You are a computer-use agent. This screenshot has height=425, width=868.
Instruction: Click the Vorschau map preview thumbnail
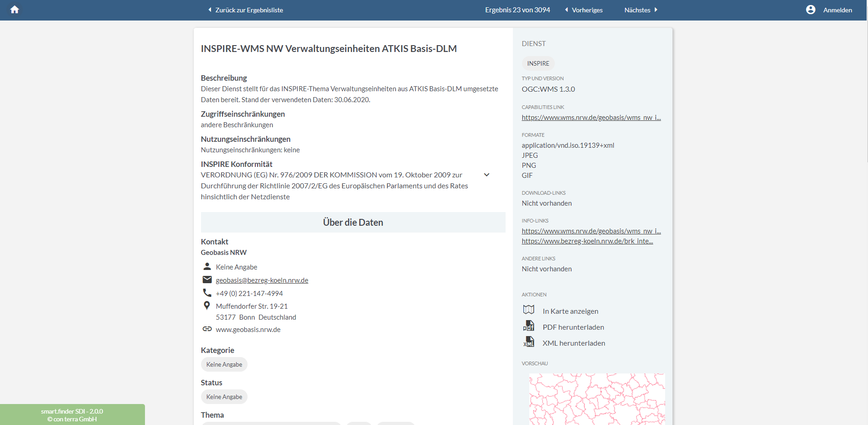point(597,399)
